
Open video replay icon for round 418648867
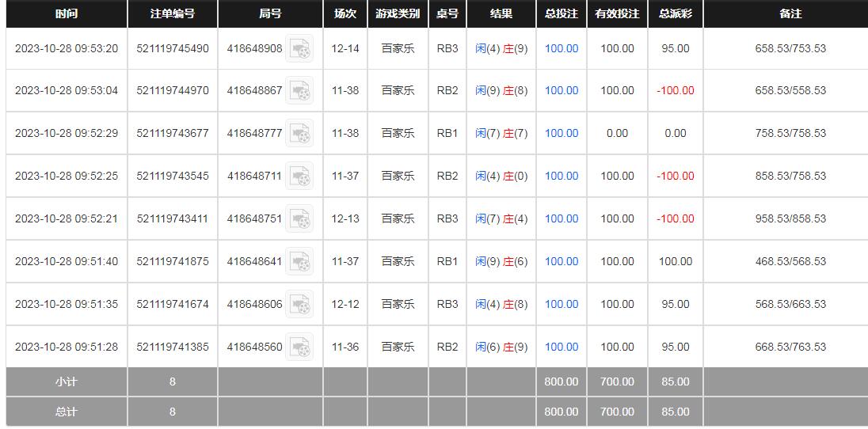(299, 91)
